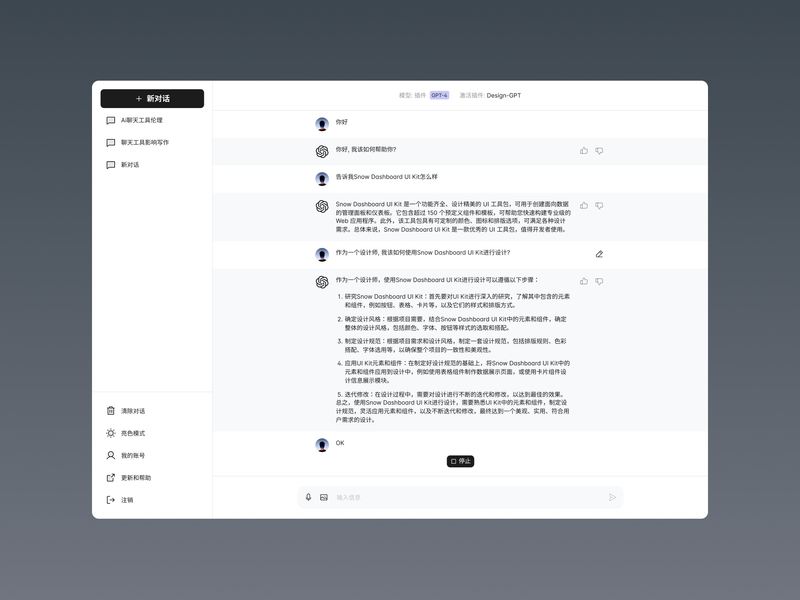This screenshot has width=800, height=600.
Task: Click the microphone icon in the message box
Action: 308,497
